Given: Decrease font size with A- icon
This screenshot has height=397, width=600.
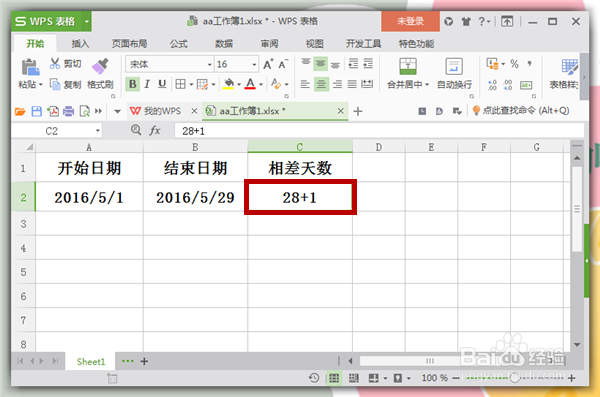Looking at the screenshot, I should click(283, 64).
